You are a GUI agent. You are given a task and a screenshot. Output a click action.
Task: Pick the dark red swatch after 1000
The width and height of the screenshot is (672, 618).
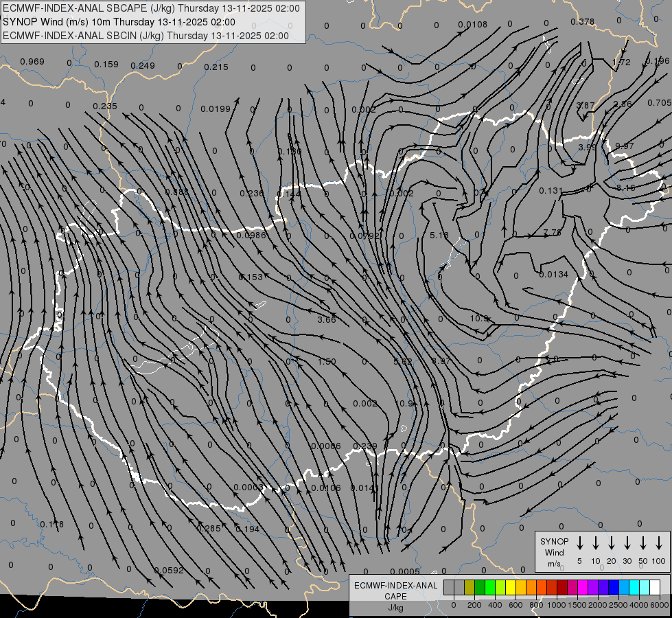(562, 587)
